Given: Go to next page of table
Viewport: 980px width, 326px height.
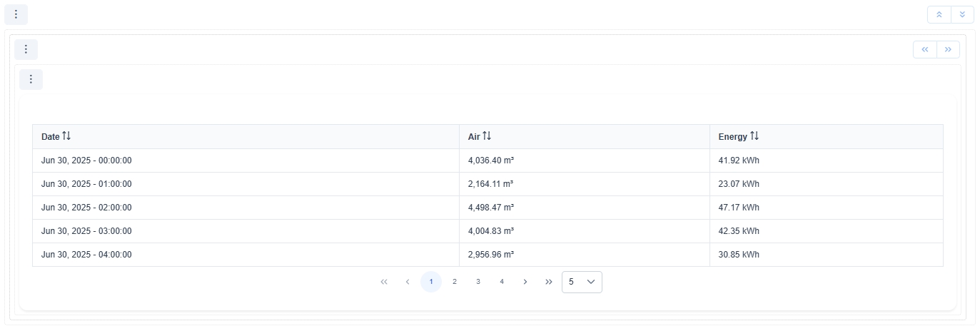Looking at the screenshot, I should (x=525, y=282).
